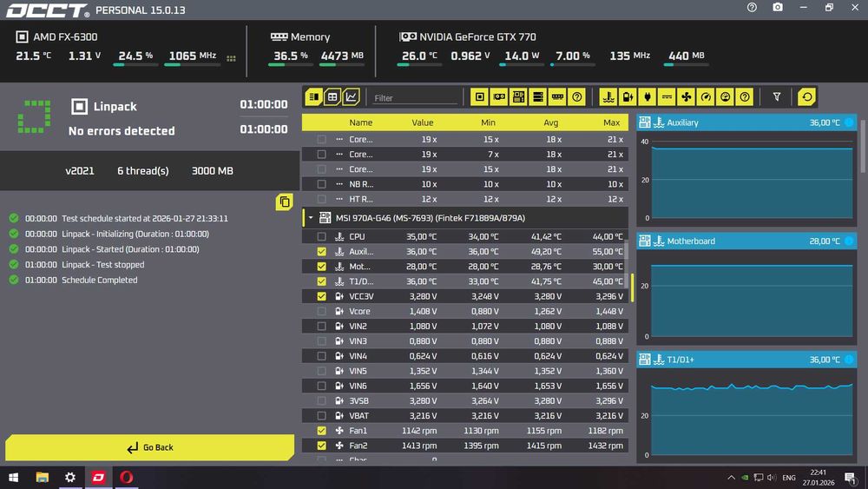Viewport: 868px width, 489px height.
Task: Check the VIN4 voltage checkbox
Action: click(x=321, y=356)
